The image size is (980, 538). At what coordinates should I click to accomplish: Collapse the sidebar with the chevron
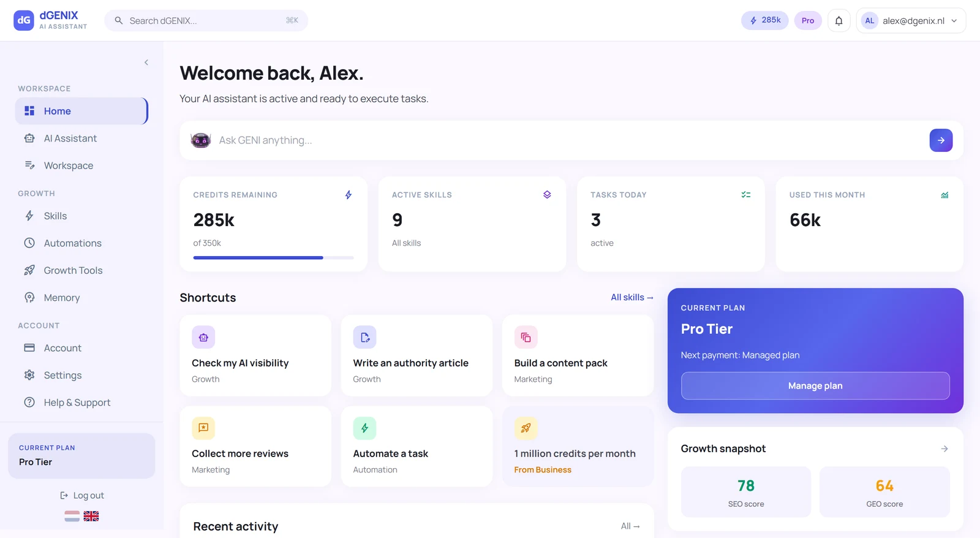click(x=146, y=63)
